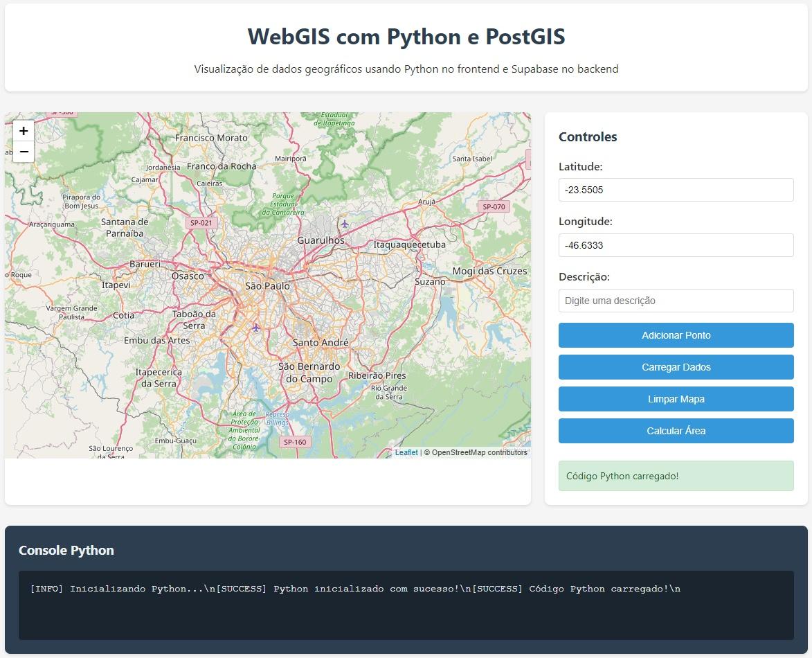Viewport: 812px width, 658px height.
Task: Click the Arujá map label
Action: pos(426,202)
